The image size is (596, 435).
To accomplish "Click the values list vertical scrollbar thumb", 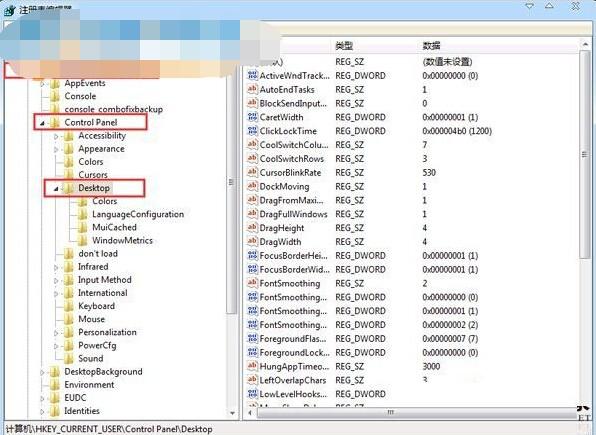I will (585, 154).
